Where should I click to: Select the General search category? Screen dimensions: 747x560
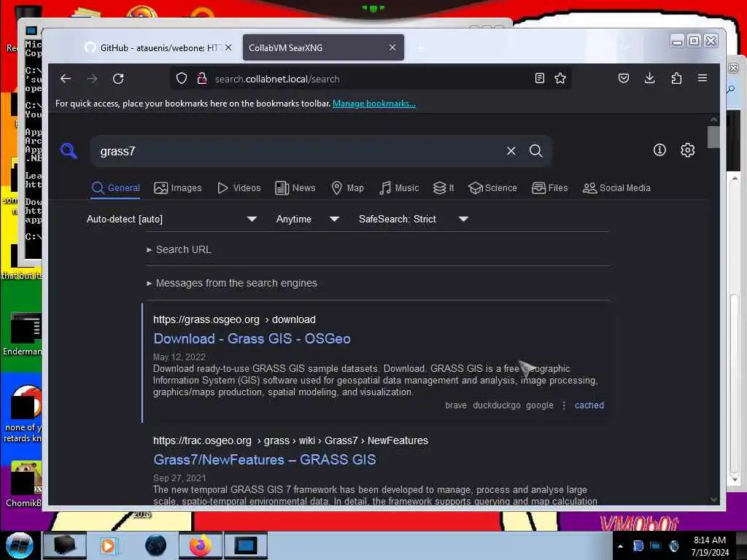(116, 188)
